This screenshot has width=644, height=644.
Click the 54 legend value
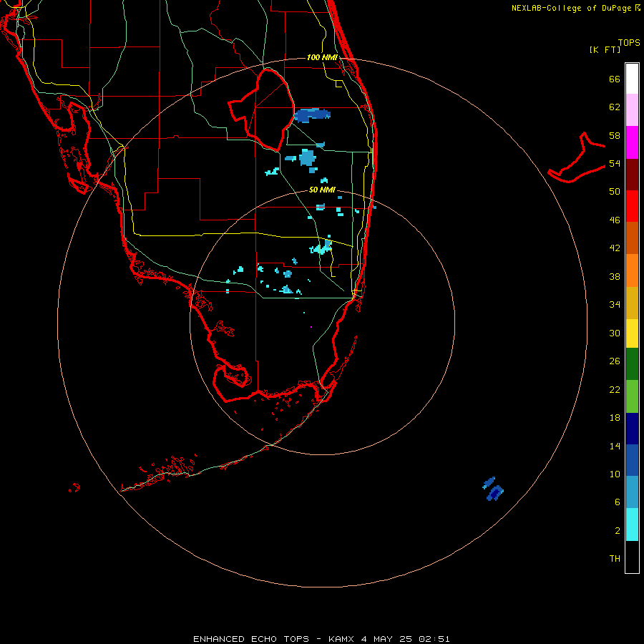(615, 163)
